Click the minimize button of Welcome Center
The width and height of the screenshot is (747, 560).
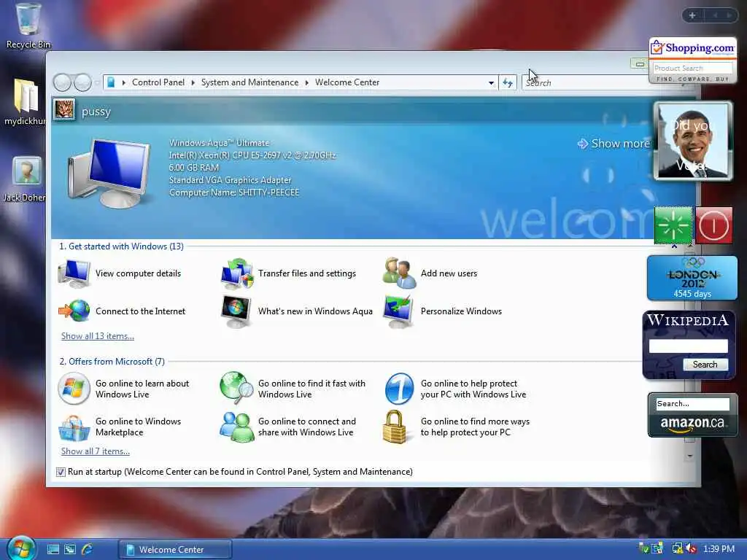point(640,64)
